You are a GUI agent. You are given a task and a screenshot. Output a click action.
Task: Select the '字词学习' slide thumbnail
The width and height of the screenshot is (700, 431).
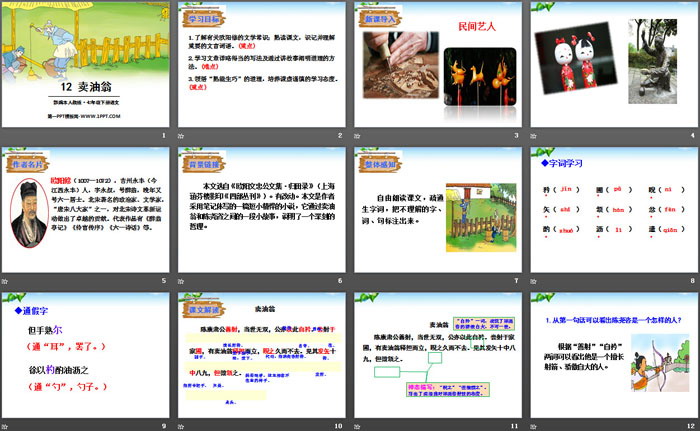pos(614,210)
